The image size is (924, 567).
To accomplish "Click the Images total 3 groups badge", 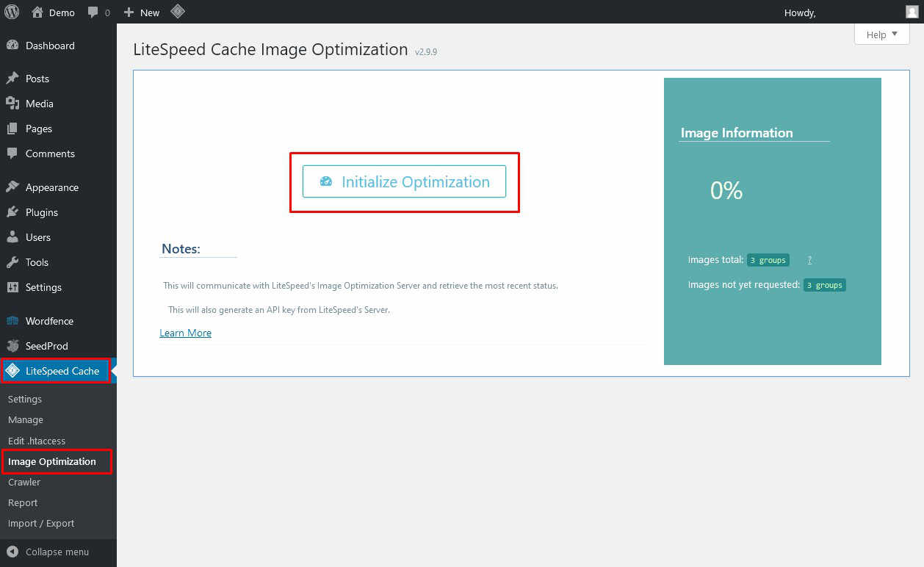I will click(768, 260).
